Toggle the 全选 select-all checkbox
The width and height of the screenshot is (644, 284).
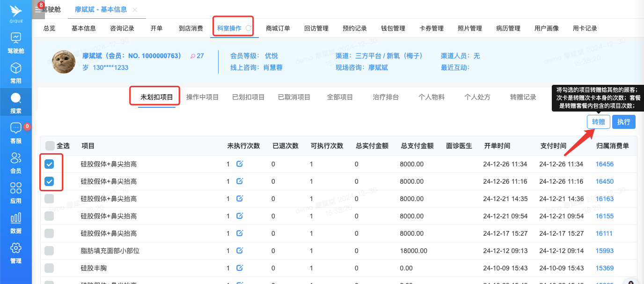tap(50, 146)
